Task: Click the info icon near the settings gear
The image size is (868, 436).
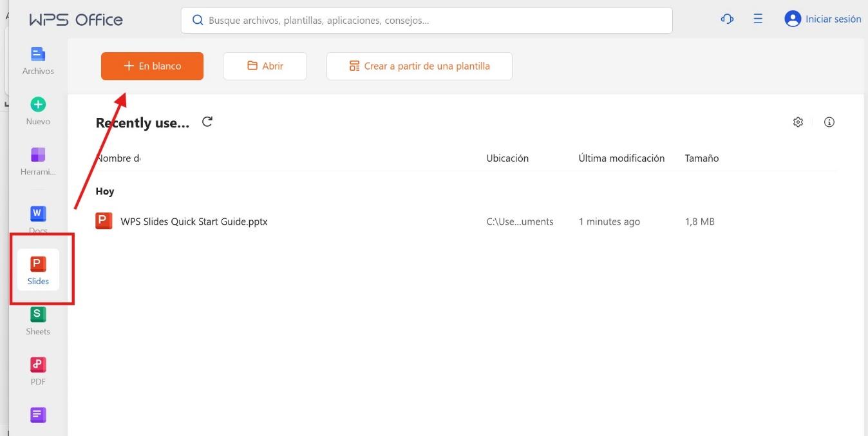Action: click(829, 122)
